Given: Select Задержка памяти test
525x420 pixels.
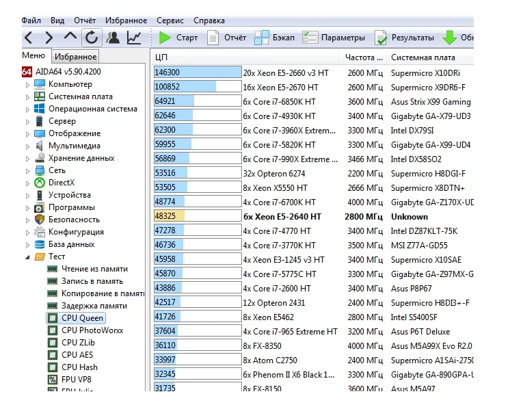Looking at the screenshot, I should (x=94, y=306).
